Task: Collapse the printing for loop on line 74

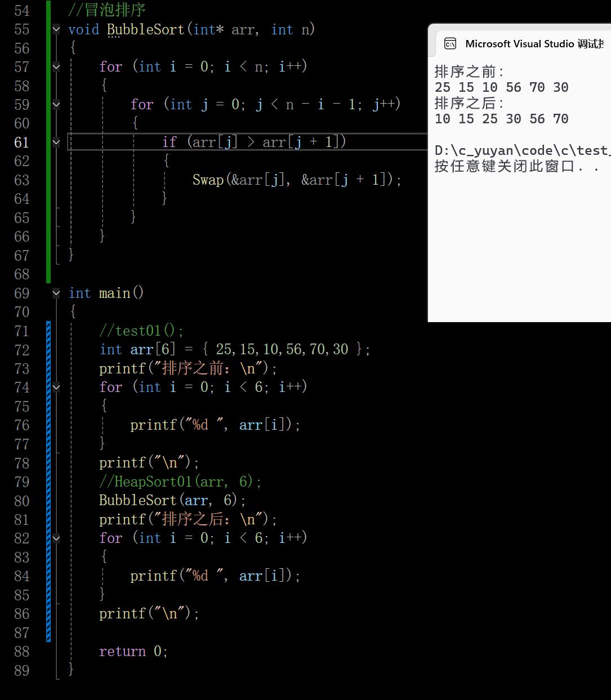Action: tap(55, 387)
